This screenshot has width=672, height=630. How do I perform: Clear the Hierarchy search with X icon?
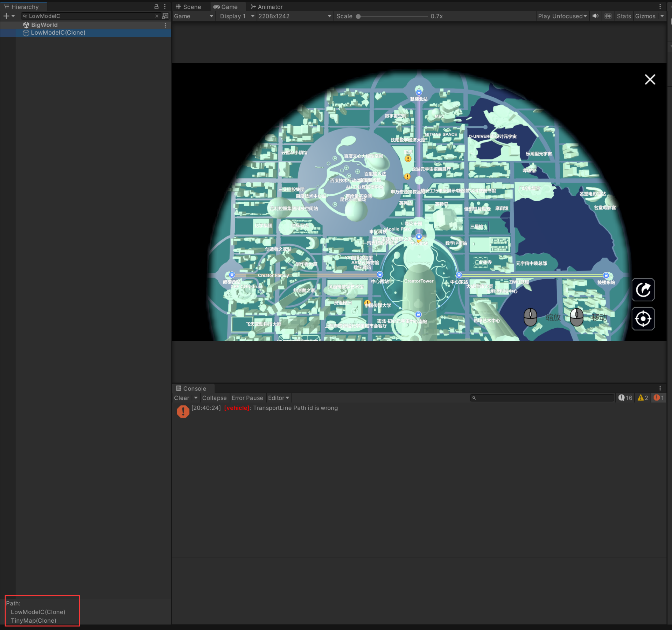(156, 16)
